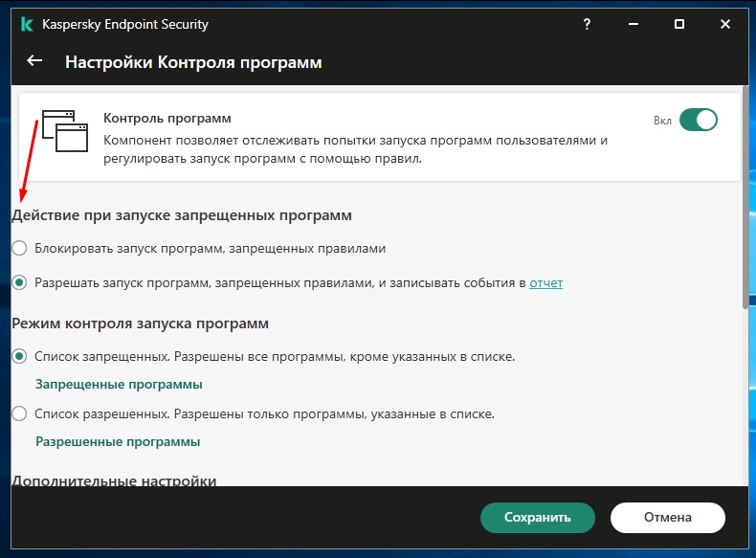Maximize the Kaspersky window
Image resolution: width=756 pixels, height=558 pixels.
pos(679,23)
